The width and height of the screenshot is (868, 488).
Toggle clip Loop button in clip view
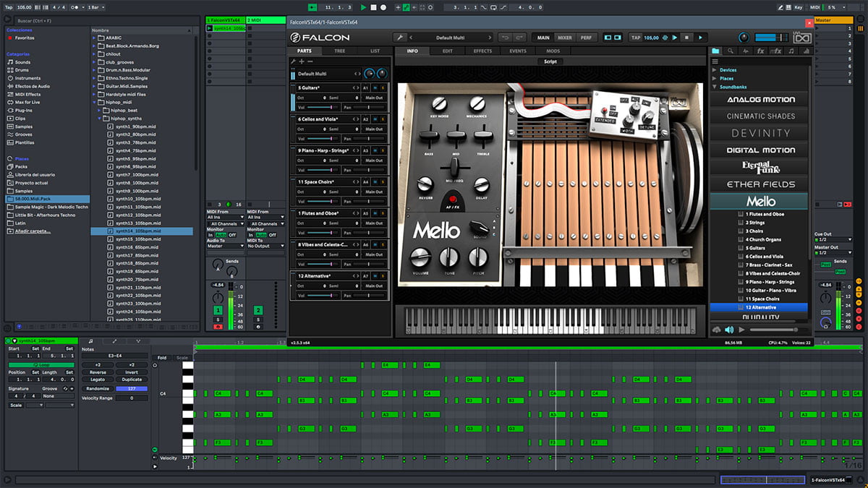[x=41, y=365]
